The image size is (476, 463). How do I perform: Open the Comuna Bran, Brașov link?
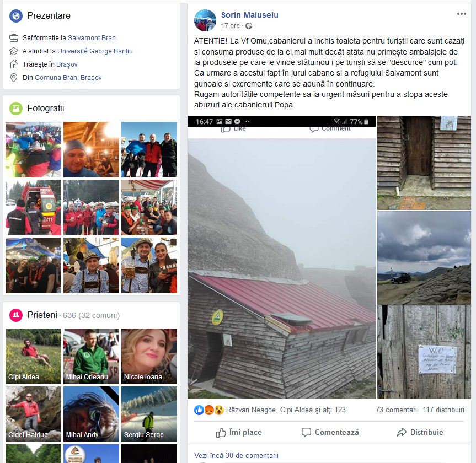pyautogui.click(x=68, y=78)
